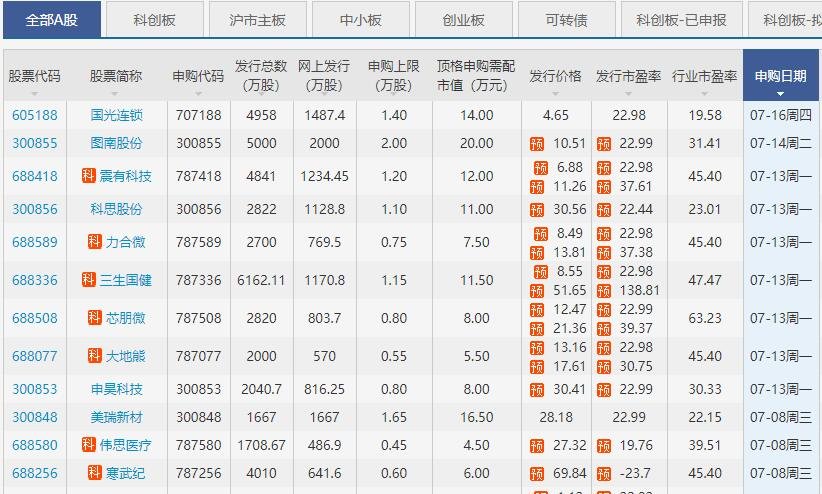Select the 创业板 tab

point(463,20)
